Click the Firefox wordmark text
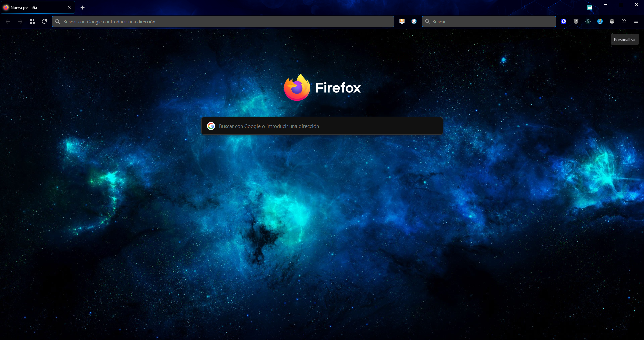The height and width of the screenshot is (340, 644). pos(338,88)
